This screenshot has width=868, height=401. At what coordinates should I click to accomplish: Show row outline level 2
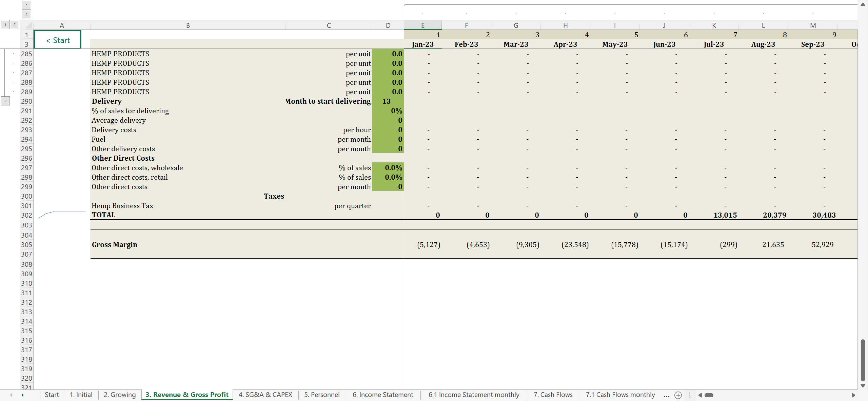14,24
